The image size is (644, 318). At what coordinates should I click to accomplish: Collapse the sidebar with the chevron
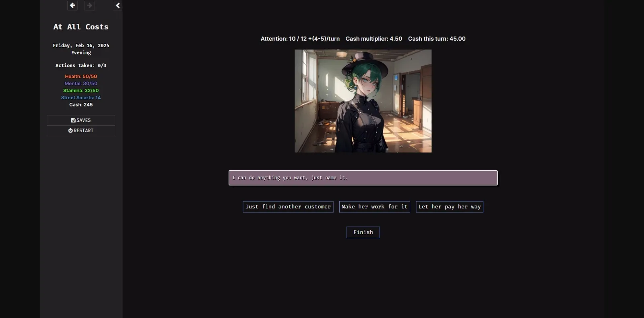(118, 5)
